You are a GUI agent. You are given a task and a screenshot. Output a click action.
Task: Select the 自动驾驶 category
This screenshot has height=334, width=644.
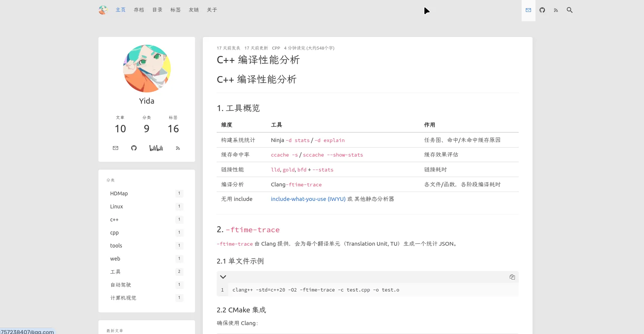(120, 285)
